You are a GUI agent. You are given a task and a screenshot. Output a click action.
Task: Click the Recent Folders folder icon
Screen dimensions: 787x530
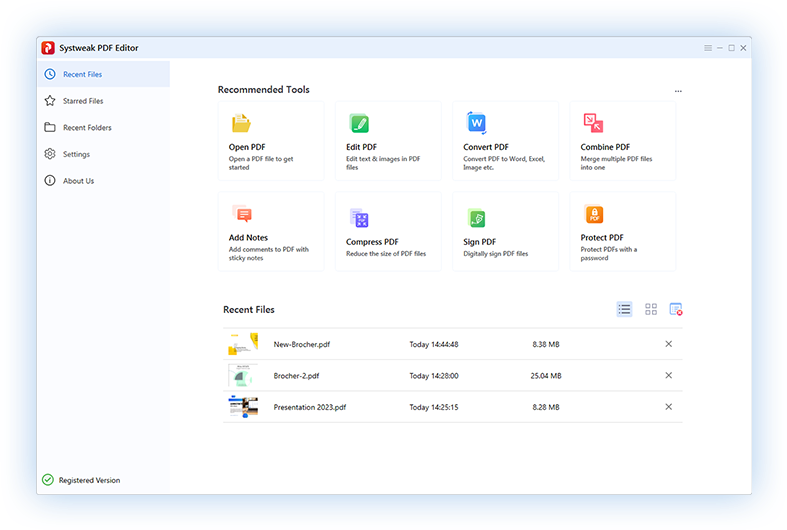pos(50,127)
